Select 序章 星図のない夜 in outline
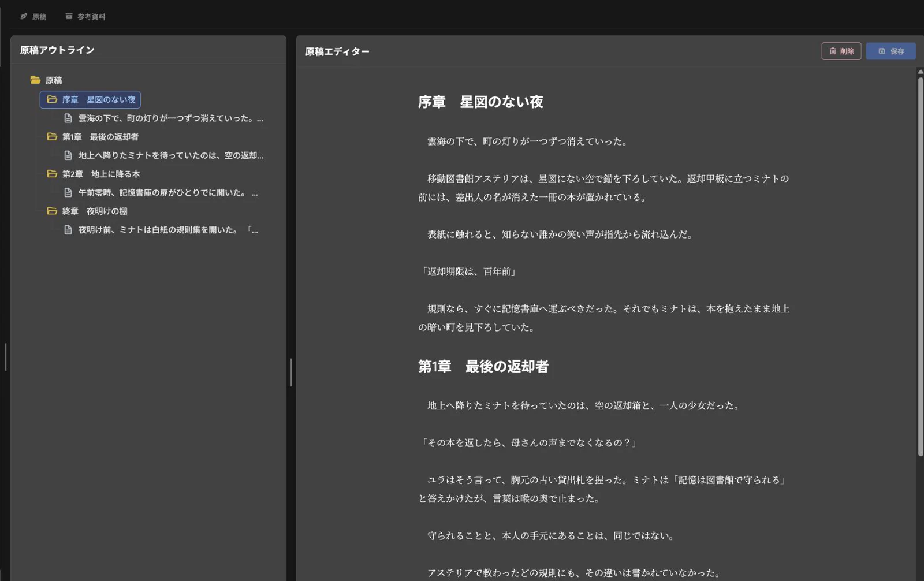The height and width of the screenshot is (581, 924). click(90, 99)
